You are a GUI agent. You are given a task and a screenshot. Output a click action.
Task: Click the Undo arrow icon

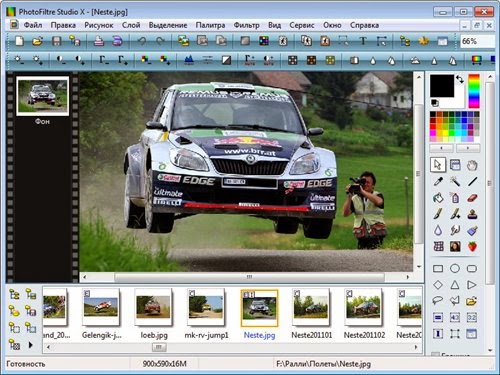point(142,41)
